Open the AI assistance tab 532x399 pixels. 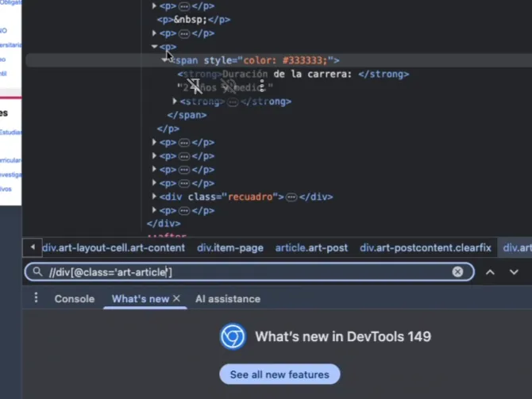click(228, 299)
